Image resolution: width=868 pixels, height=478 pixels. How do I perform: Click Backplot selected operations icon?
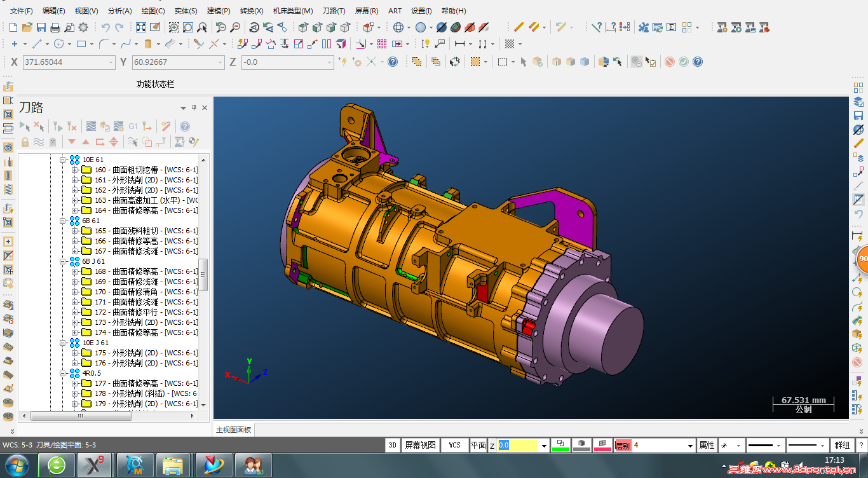[91, 126]
